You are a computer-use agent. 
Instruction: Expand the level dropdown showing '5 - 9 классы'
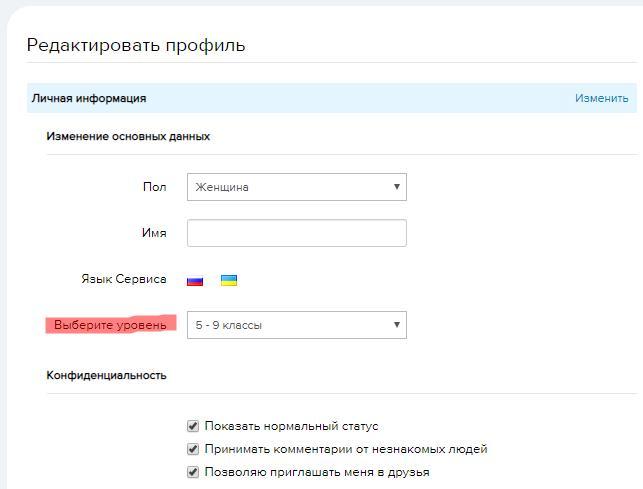pyautogui.click(x=296, y=325)
